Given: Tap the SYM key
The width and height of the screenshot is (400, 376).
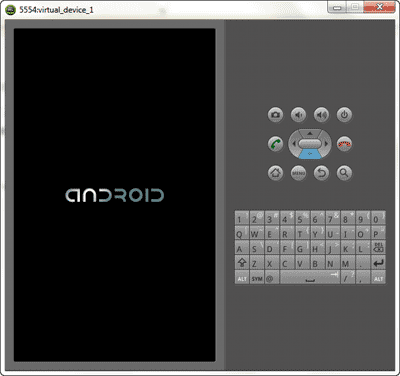Looking at the screenshot, I should tap(257, 278).
